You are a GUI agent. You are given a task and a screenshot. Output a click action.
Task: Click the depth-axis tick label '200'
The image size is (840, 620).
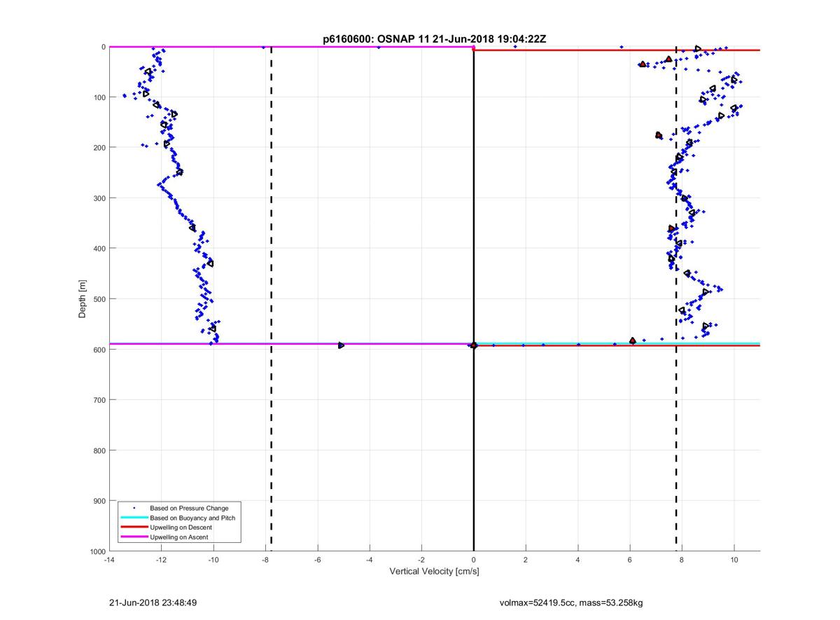(x=99, y=148)
